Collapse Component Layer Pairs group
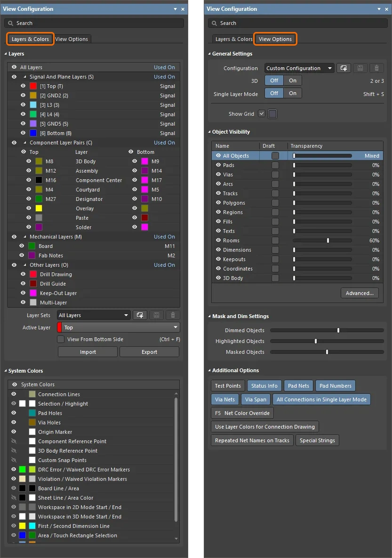Image resolution: width=392 pixels, height=558 pixels. 25,143
